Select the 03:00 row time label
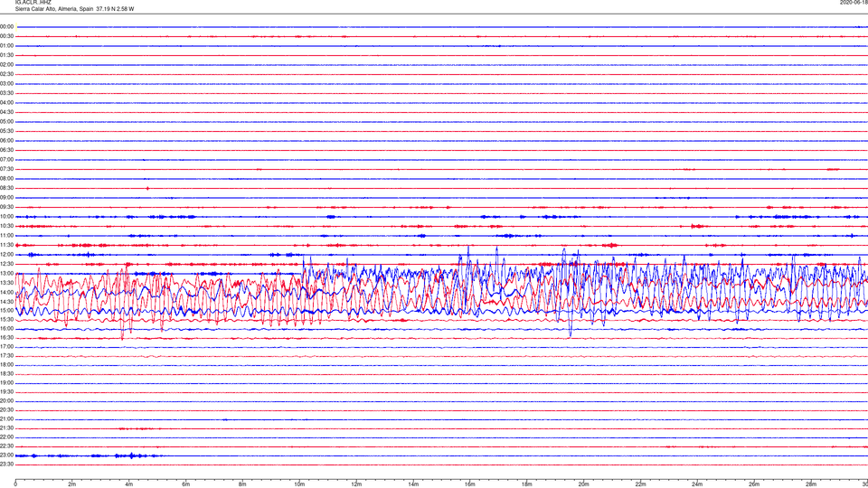This screenshot has width=868, height=488. tap(6, 83)
